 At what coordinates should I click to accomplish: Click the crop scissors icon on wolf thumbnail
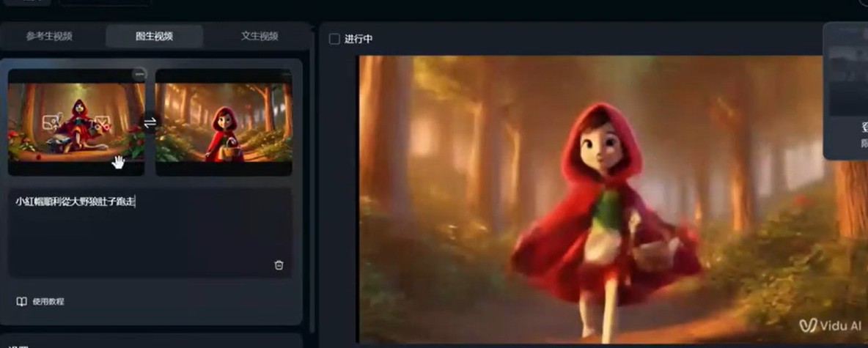coord(102,122)
